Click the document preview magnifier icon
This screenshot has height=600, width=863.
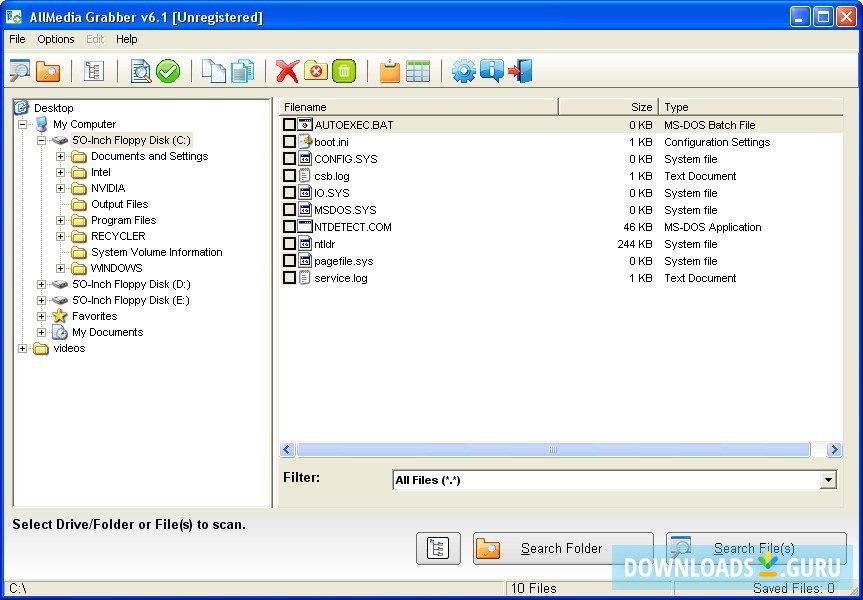click(x=141, y=72)
